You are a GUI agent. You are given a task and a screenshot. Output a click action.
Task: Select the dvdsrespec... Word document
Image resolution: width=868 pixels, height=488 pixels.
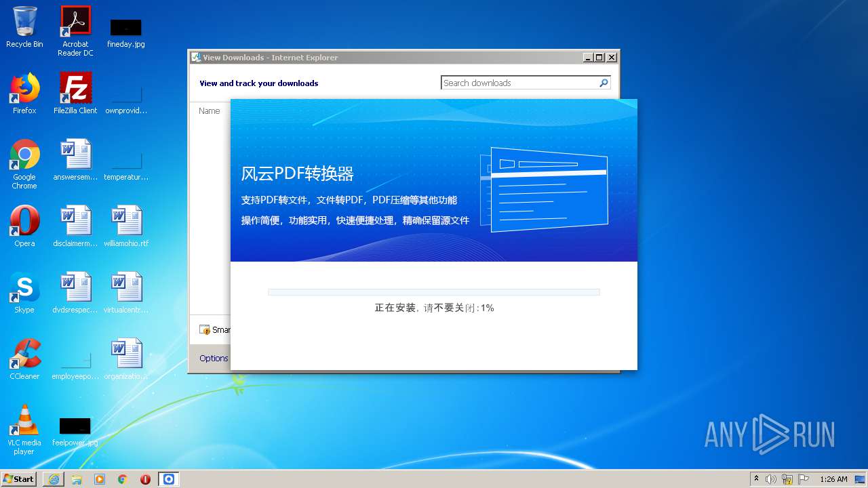75,293
